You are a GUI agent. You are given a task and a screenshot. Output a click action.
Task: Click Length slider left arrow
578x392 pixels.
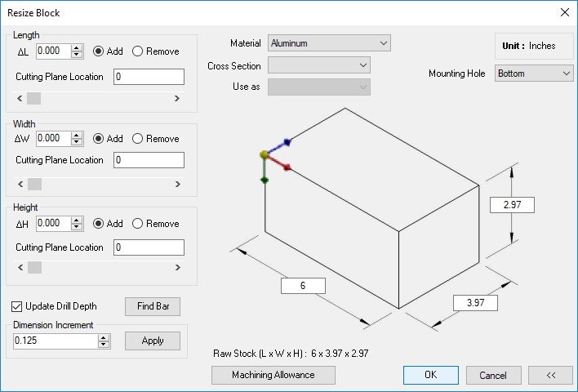[20, 99]
